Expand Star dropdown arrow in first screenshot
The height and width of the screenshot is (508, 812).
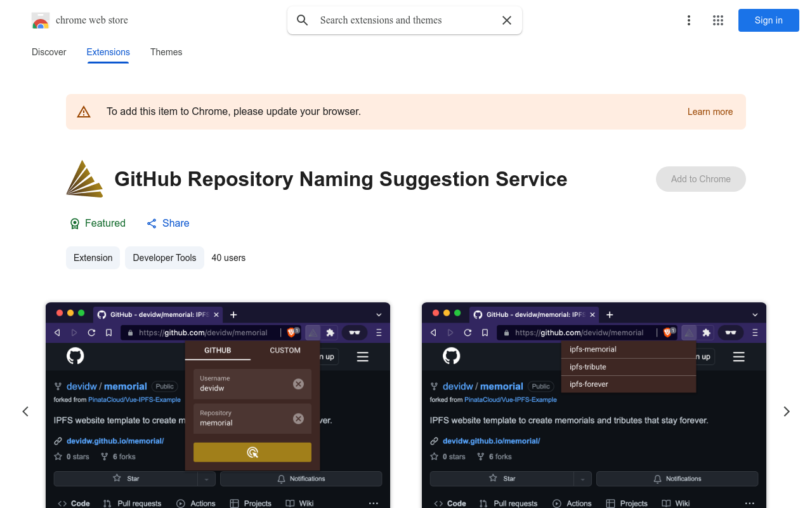tap(207, 479)
